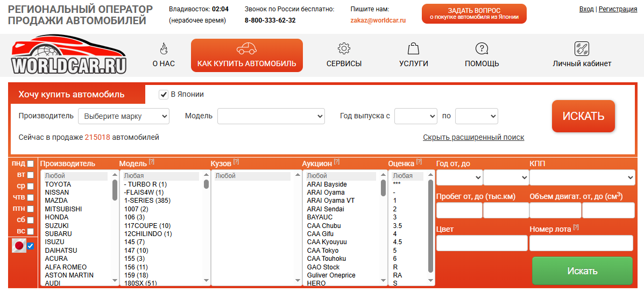Enable the пнд weekday checkbox
Image resolution: width=644 pixels, height=292 pixels.
pyautogui.click(x=31, y=163)
